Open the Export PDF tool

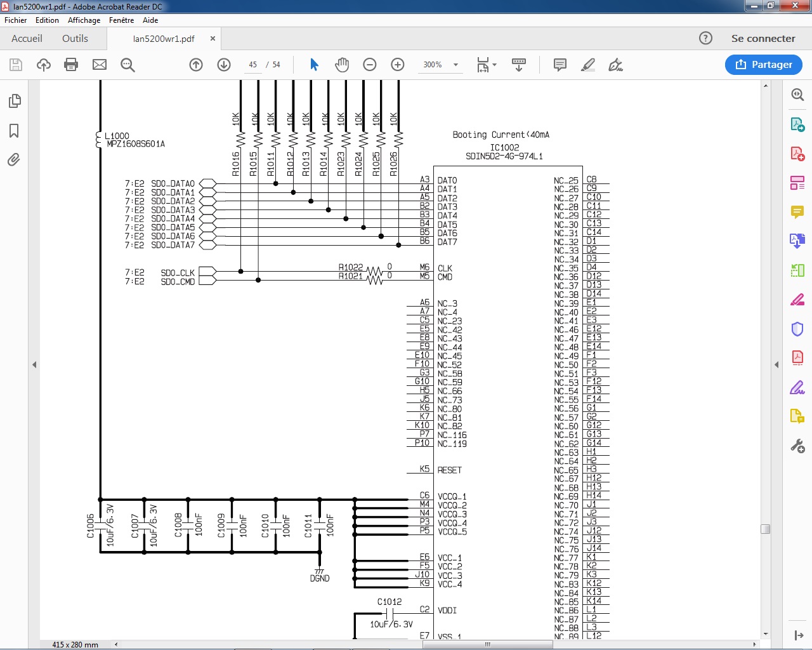pyautogui.click(x=797, y=124)
